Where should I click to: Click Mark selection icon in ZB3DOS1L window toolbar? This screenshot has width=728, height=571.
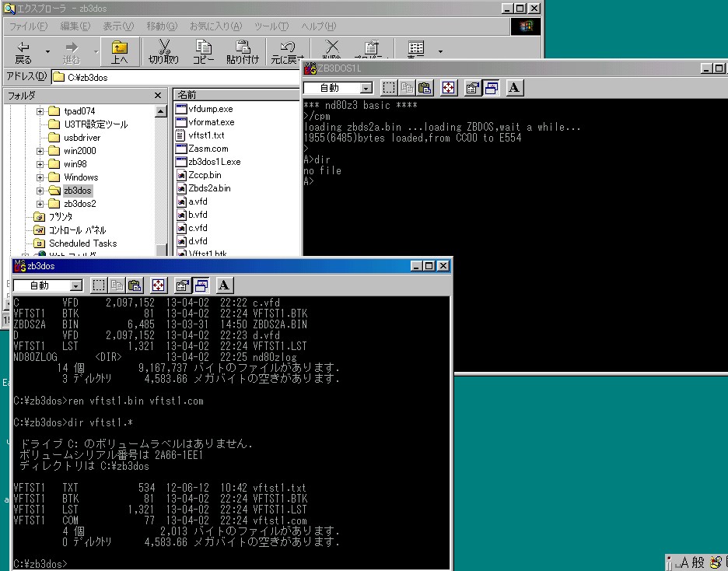coord(389,88)
